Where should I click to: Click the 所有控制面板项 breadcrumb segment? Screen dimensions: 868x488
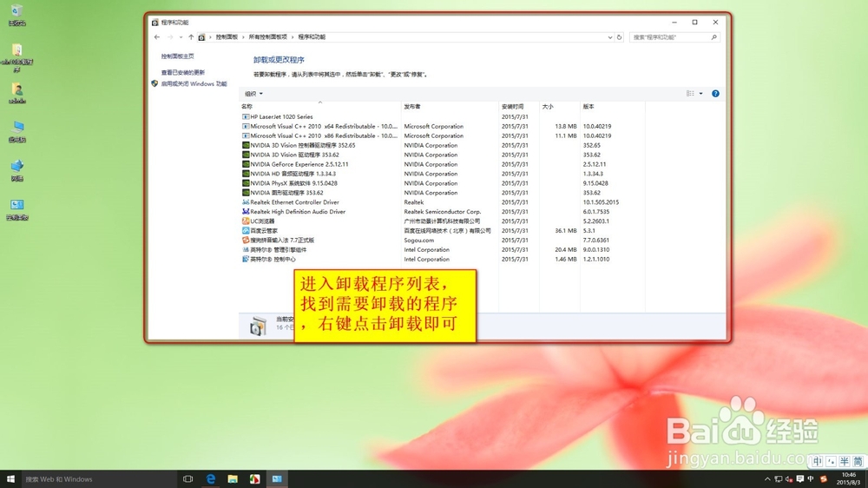pos(268,37)
